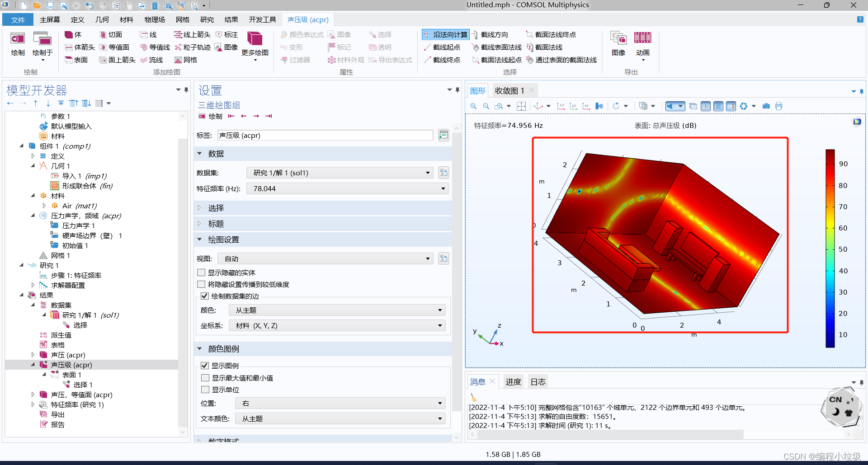Select Air (mat1) in model tree
Screen dimensions: 868x465
click(x=79, y=206)
